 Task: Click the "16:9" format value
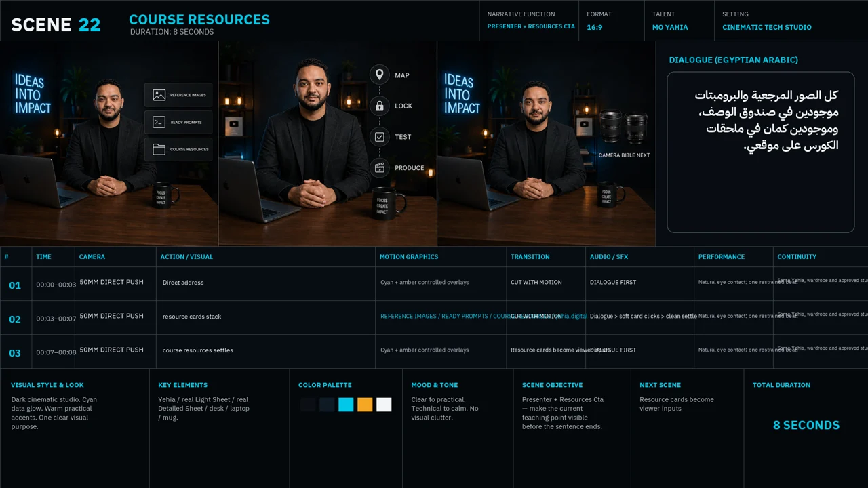[x=595, y=28]
